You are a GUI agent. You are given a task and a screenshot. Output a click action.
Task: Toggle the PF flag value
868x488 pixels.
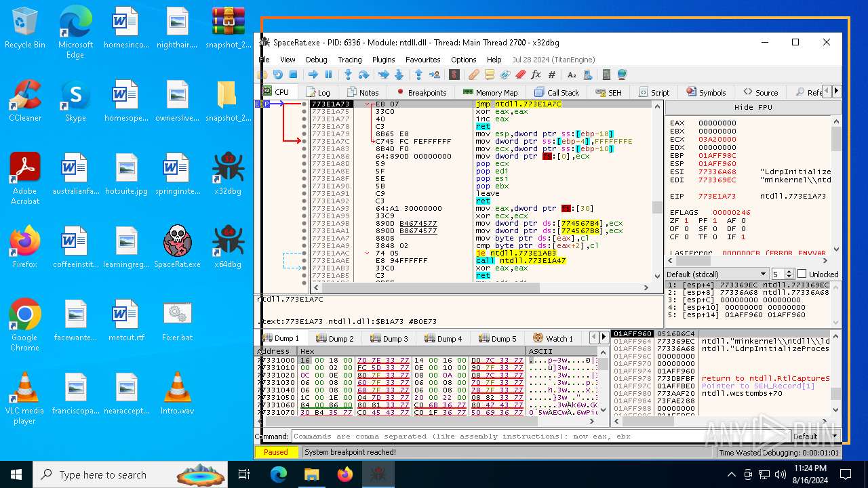pyautogui.click(x=715, y=221)
